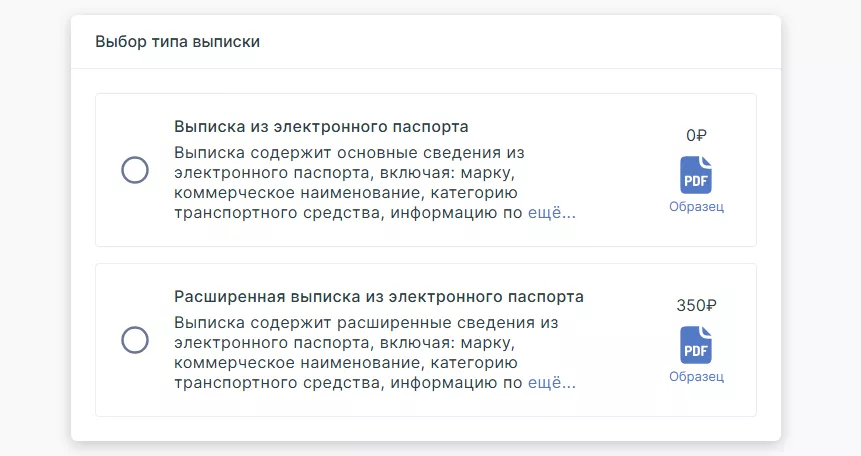Click the Выбор типа выписки header

click(x=177, y=42)
